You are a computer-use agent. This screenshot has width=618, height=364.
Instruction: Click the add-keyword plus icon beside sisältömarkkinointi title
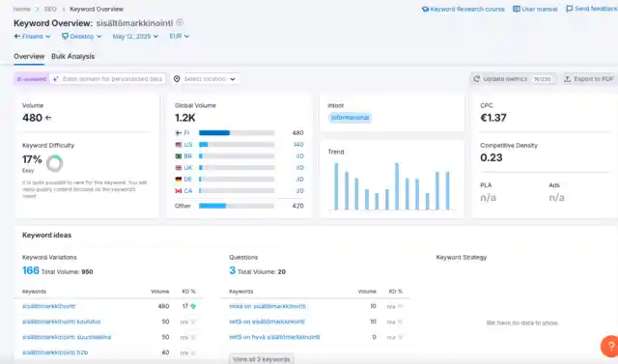tap(180, 22)
